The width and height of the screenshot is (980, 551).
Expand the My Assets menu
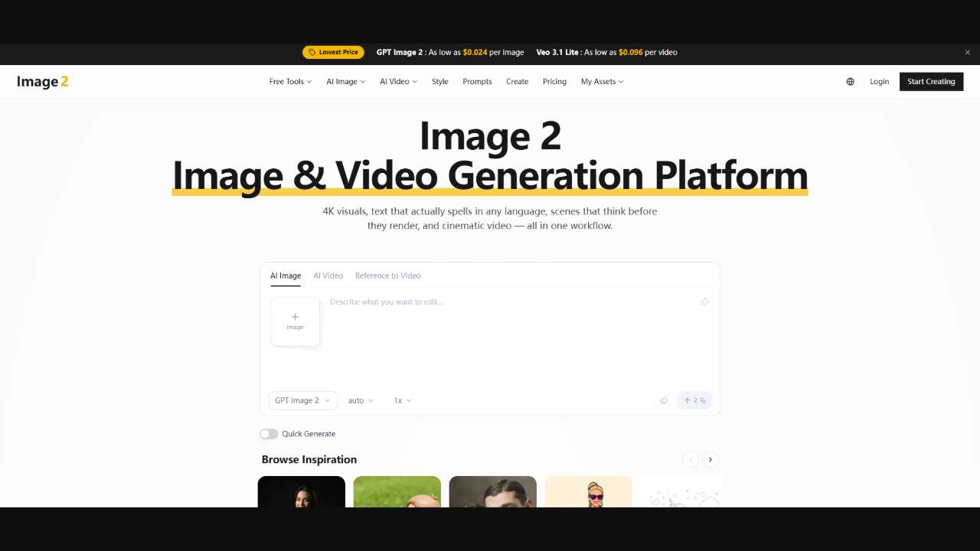602,81
